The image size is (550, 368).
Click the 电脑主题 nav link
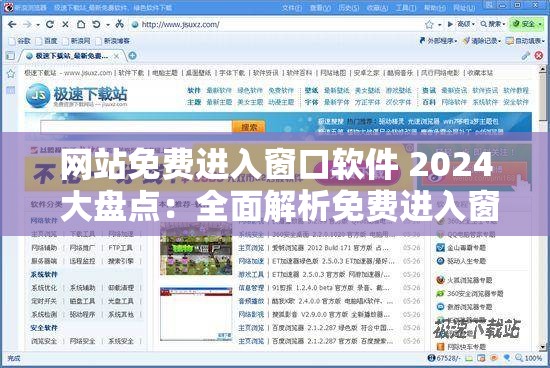click(165, 73)
